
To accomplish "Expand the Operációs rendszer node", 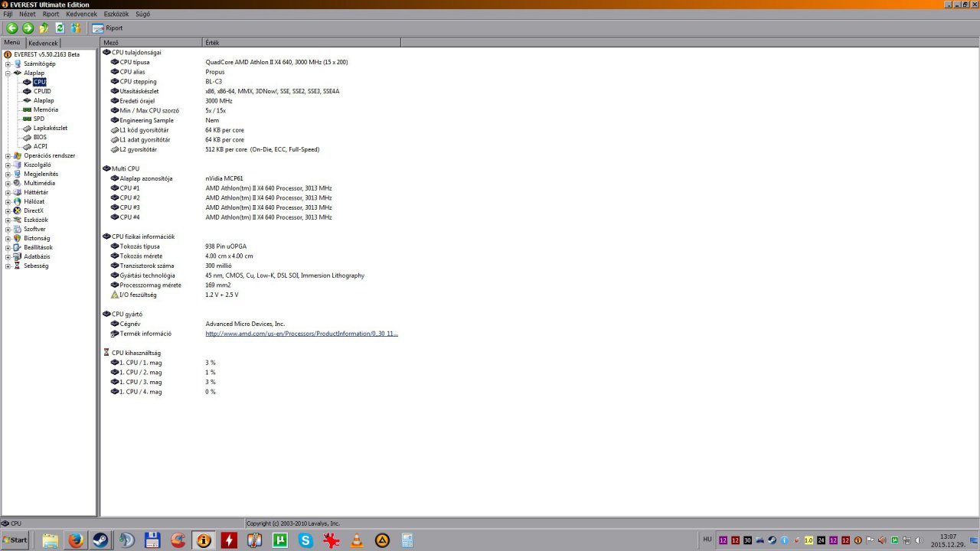I will (x=8, y=155).
